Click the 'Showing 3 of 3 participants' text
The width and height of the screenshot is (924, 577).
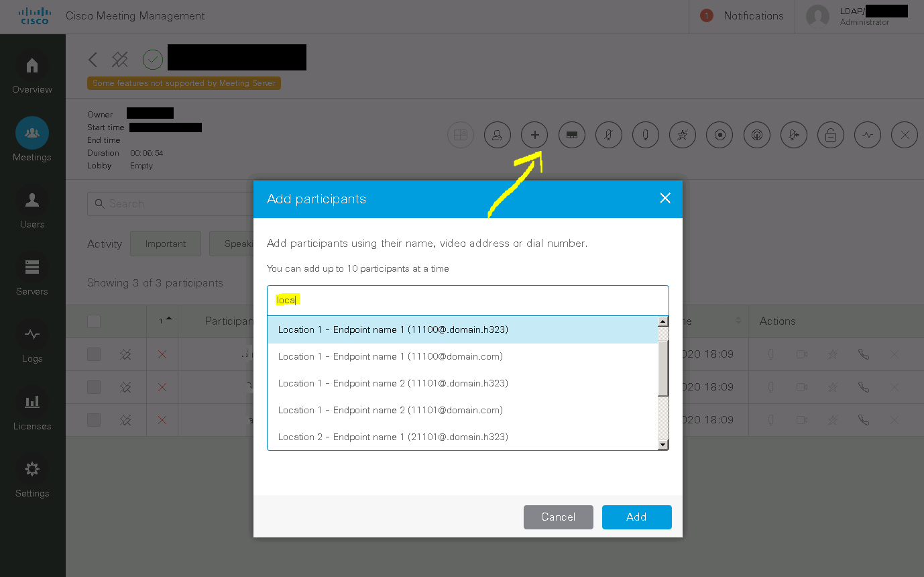click(155, 282)
